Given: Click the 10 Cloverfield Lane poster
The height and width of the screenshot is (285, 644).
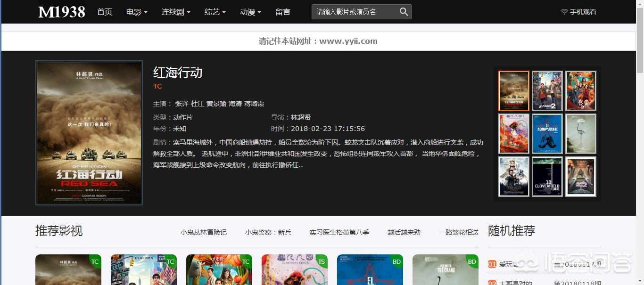Looking at the screenshot, I should (x=547, y=176).
